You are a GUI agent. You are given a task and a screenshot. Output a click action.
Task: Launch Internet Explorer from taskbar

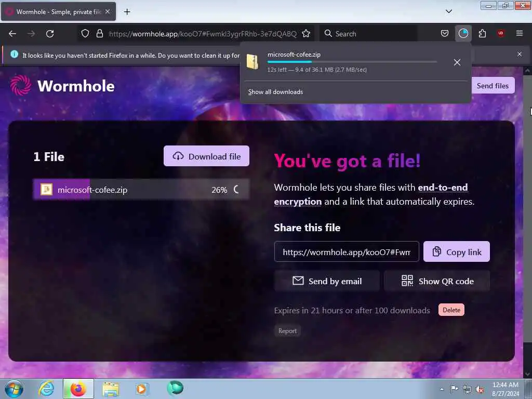point(46,389)
